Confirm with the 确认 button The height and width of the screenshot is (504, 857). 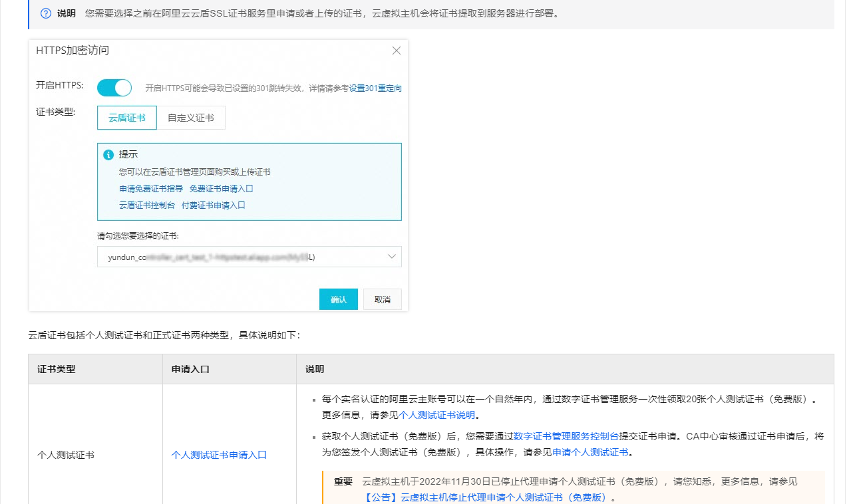[x=339, y=299]
